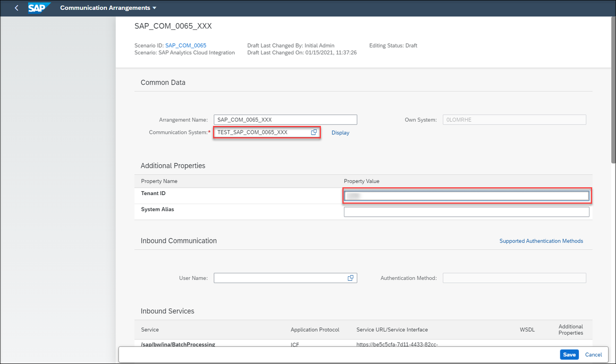Click the page vertical scrollbar

[x=613, y=90]
